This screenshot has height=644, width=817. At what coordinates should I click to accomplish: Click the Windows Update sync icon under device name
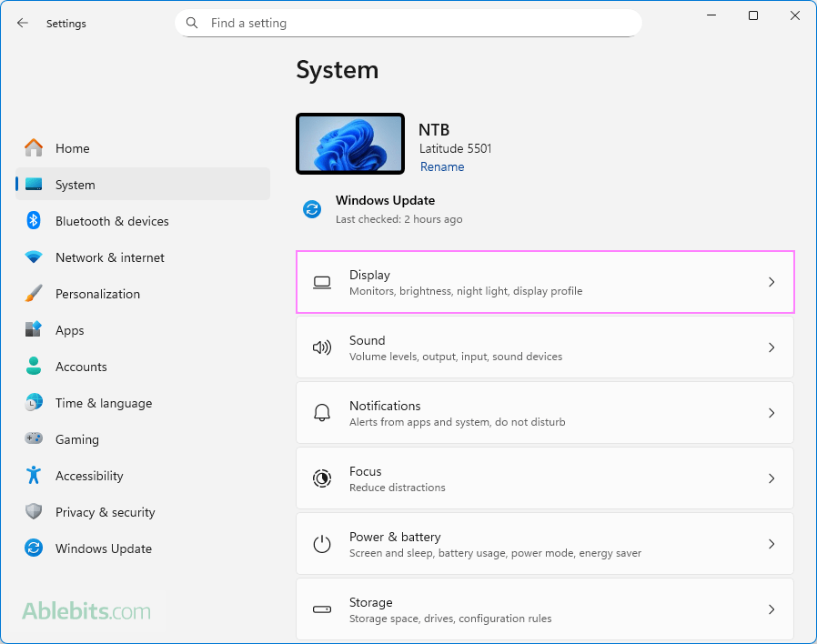pos(312,209)
